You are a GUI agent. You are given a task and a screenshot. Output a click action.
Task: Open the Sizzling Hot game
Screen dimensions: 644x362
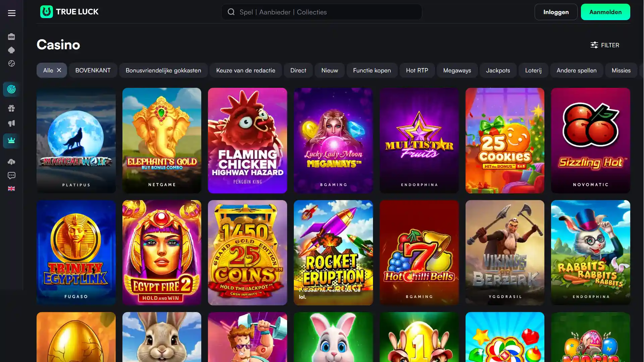pyautogui.click(x=591, y=140)
